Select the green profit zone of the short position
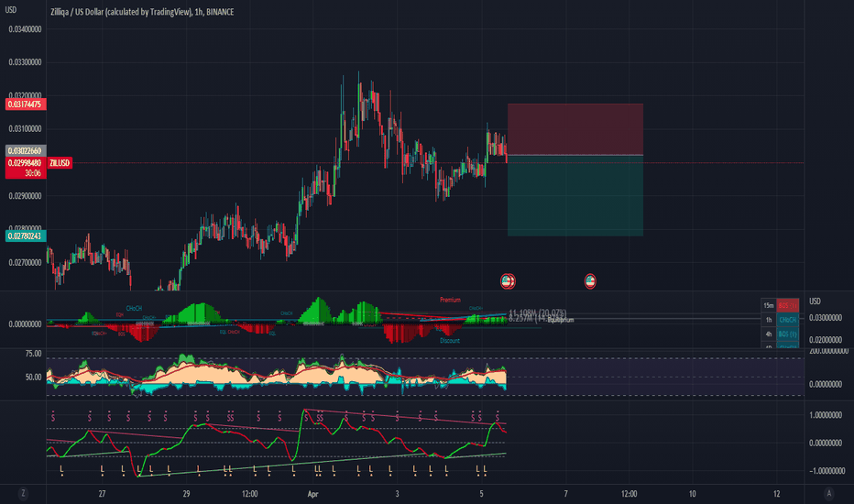This screenshot has width=854, height=504. tap(575, 196)
